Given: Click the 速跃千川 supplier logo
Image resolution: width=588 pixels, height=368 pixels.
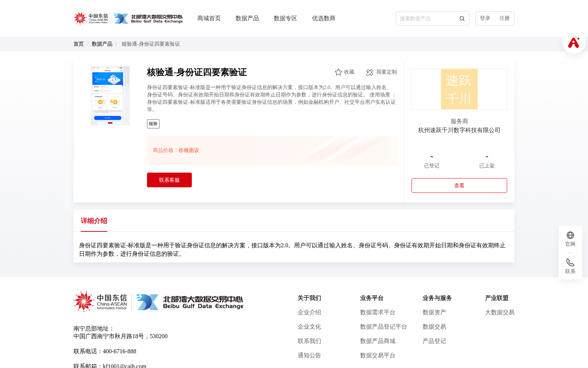Looking at the screenshot, I should (459, 89).
